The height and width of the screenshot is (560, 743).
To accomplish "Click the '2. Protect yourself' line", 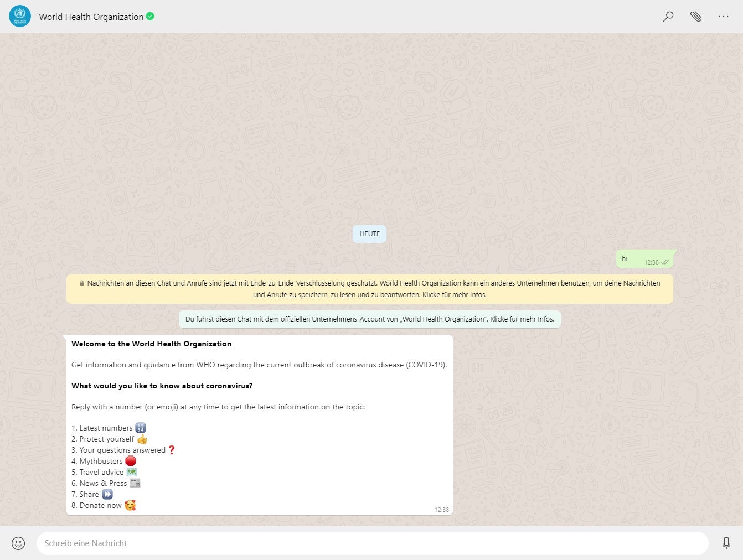I will 109,439.
